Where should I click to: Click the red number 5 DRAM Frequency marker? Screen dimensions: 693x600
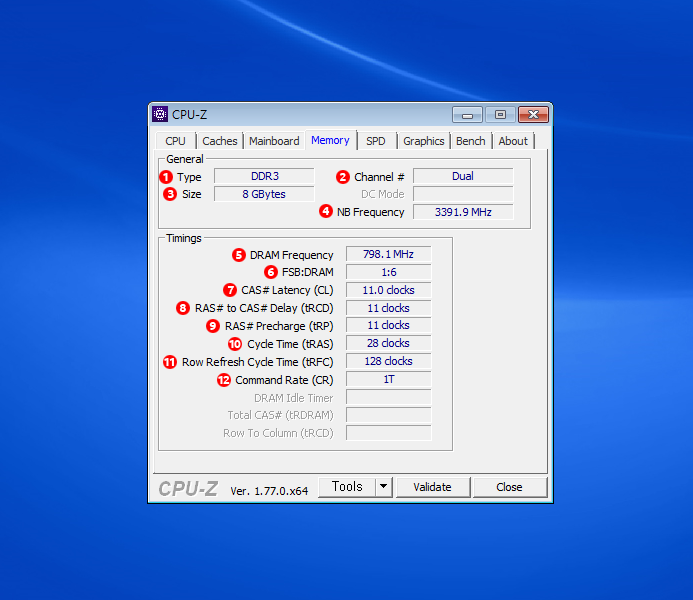tap(238, 255)
